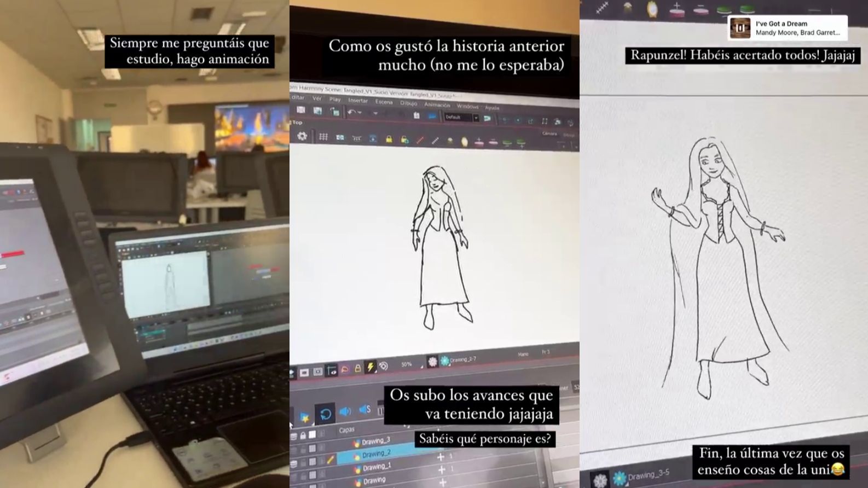Click the plus expander on the Drawing_1 row

[x=442, y=470]
